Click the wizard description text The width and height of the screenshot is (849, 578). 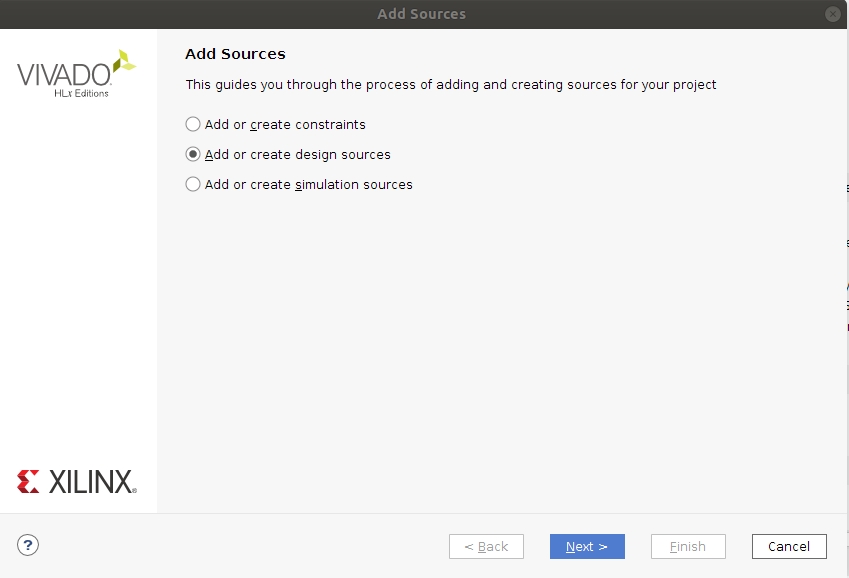tap(450, 85)
